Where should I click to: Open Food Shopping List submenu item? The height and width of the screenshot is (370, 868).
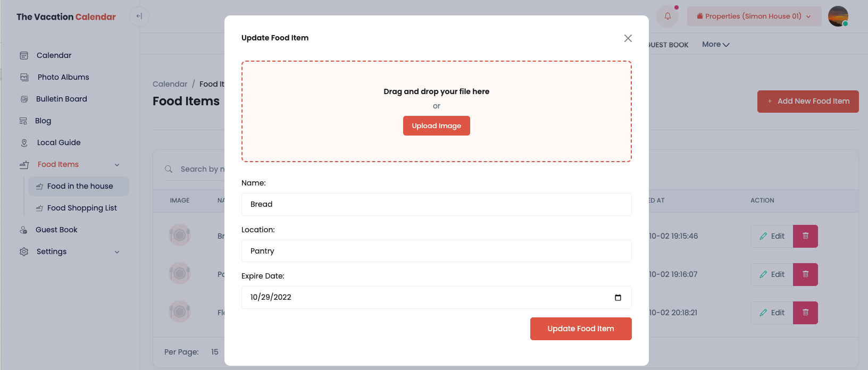82,208
